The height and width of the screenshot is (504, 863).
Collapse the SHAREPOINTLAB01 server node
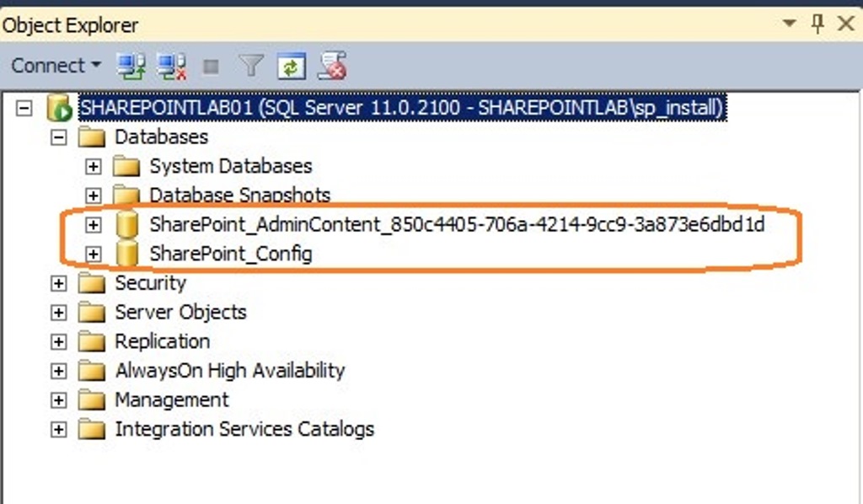[24, 109]
